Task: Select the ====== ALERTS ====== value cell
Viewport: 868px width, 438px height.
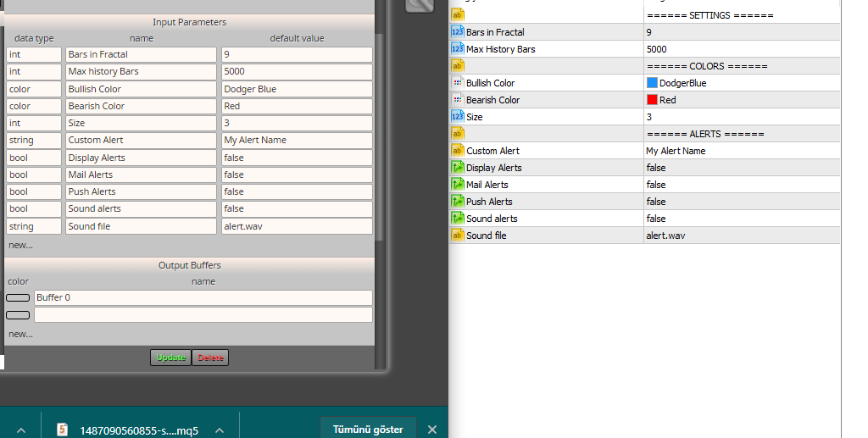Action: click(742, 134)
